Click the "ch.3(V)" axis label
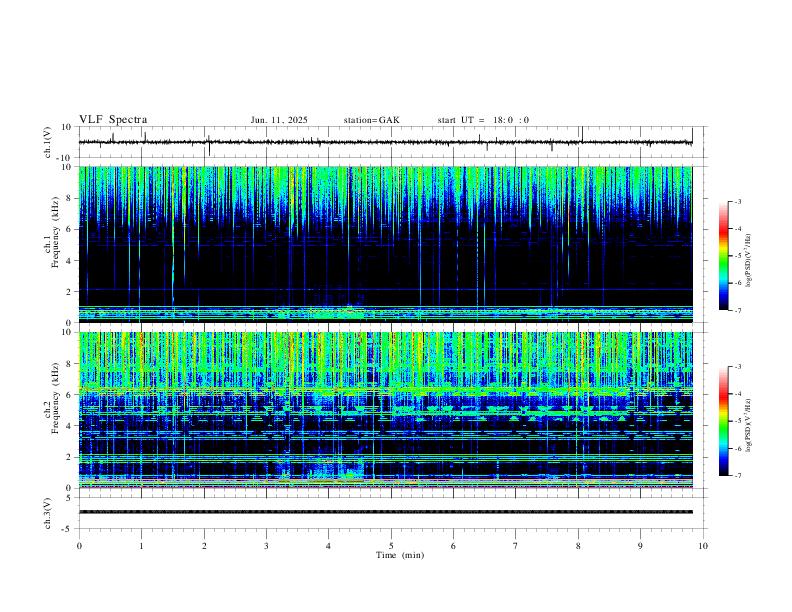 (x=48, y=514)
